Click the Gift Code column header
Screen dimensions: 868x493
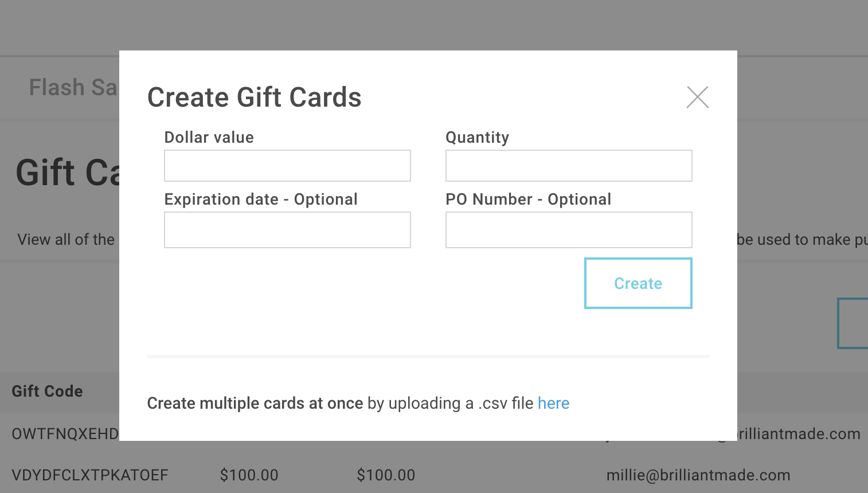(48, 391)
